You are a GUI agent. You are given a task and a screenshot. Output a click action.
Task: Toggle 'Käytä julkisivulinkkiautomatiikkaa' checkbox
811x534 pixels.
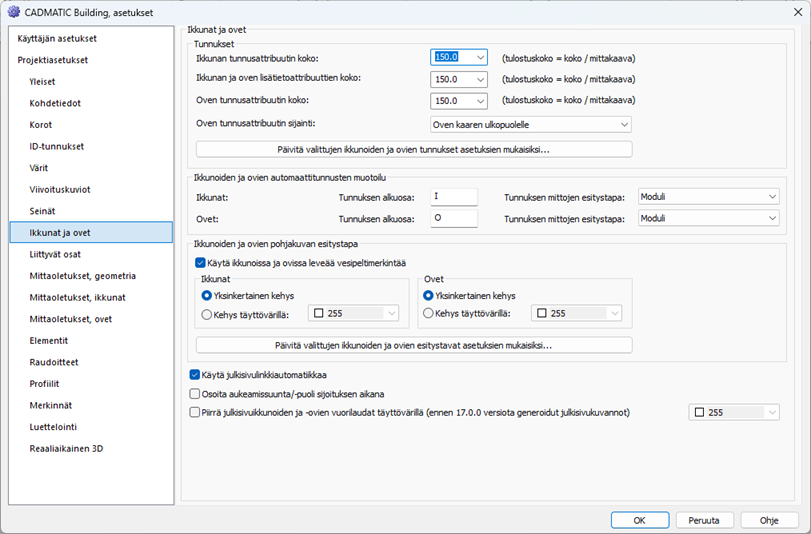click(x=195, y=375)
